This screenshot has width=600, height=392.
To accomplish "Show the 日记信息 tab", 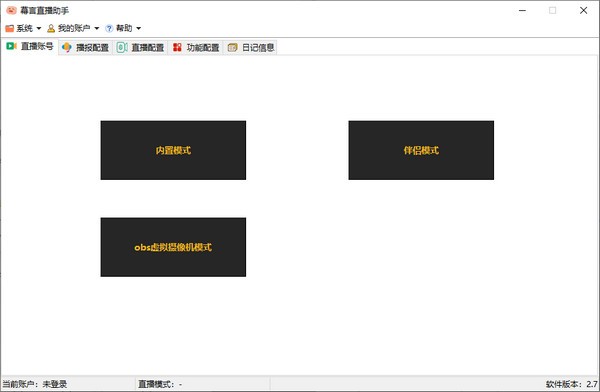I will coord(251,47).
